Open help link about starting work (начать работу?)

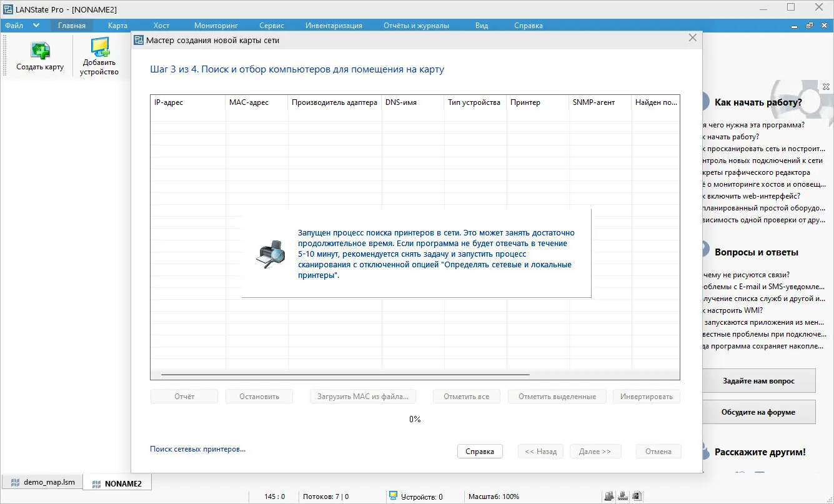pos(731,137)
